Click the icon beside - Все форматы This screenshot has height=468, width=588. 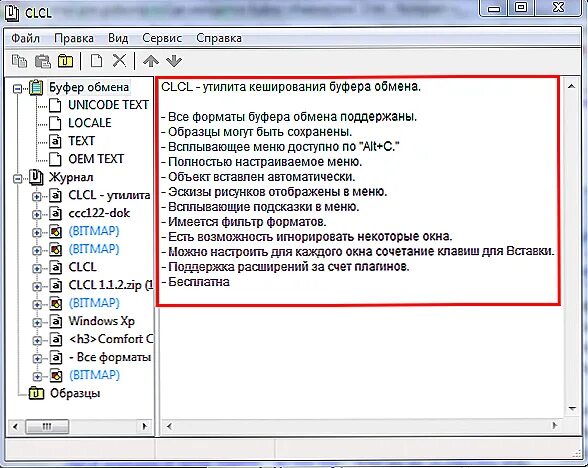coord(56,357)
